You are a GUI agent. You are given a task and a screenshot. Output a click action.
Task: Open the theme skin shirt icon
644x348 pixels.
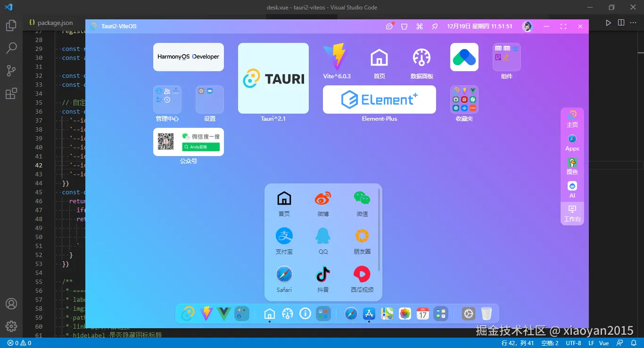pyautogui.click(x=404, y=26)
